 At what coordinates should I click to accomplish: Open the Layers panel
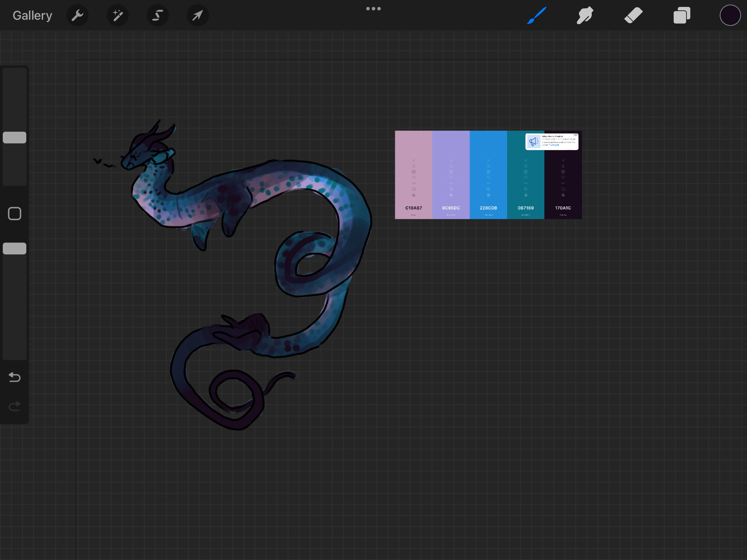pyautogui.click(x=682, y=16)
